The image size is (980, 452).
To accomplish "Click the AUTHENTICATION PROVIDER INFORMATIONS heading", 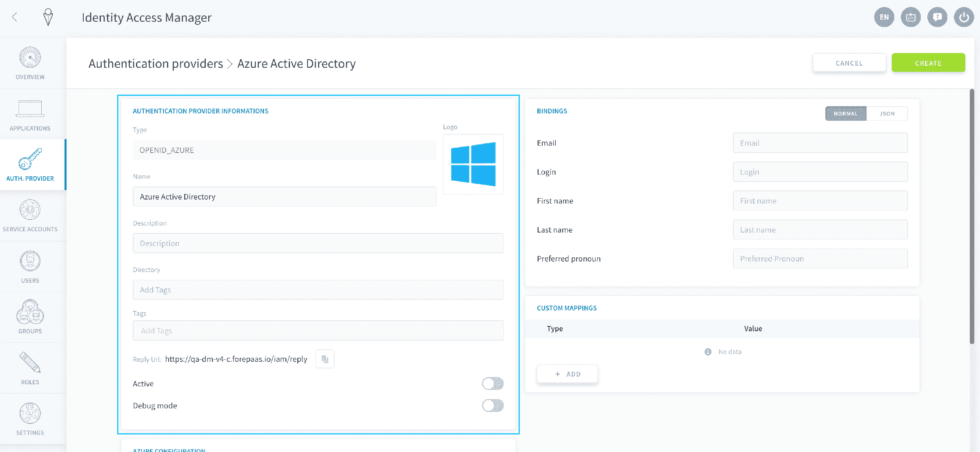I will point(200,111).
